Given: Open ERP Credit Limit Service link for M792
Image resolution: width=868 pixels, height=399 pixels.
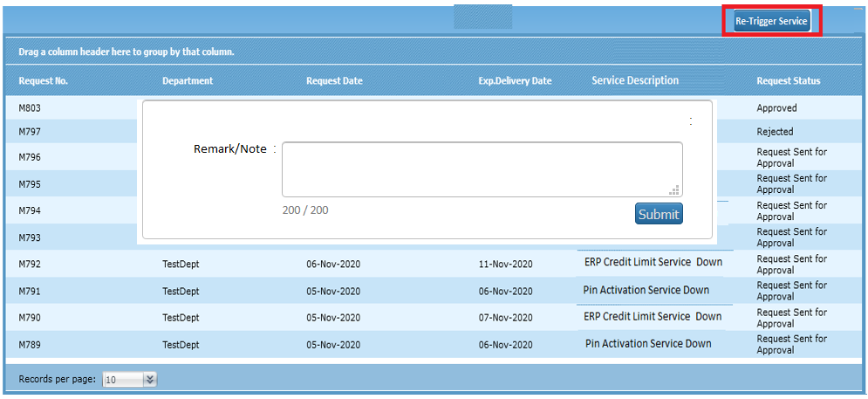Looking at the screenshot, I should tap(653, 263).
